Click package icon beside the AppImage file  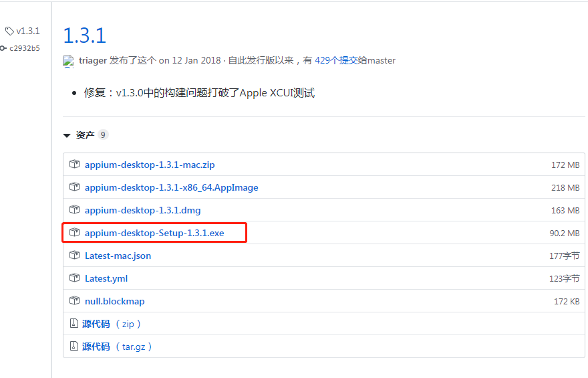[74, 187]
